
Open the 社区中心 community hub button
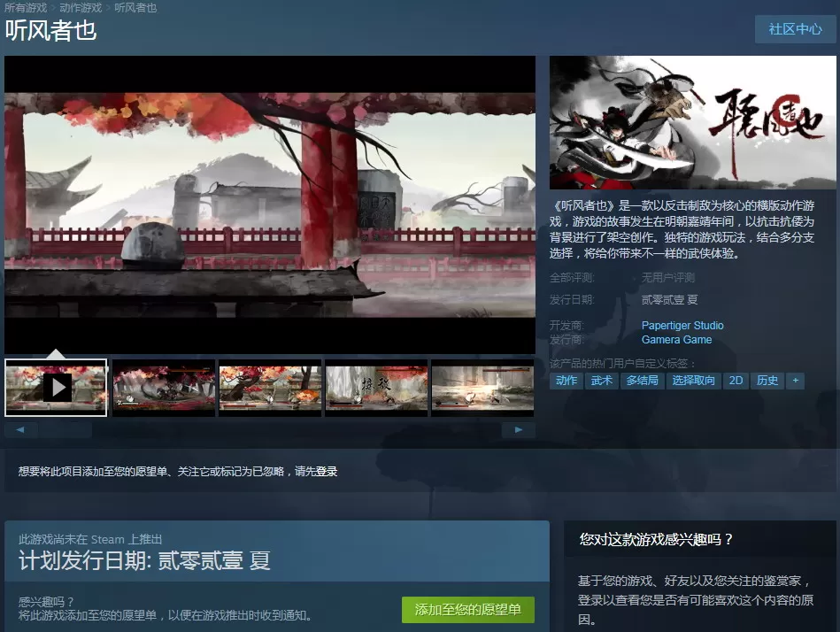pos(795,29)
